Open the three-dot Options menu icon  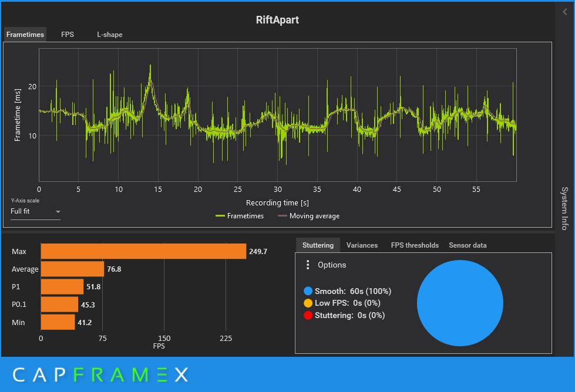(308, 265)
